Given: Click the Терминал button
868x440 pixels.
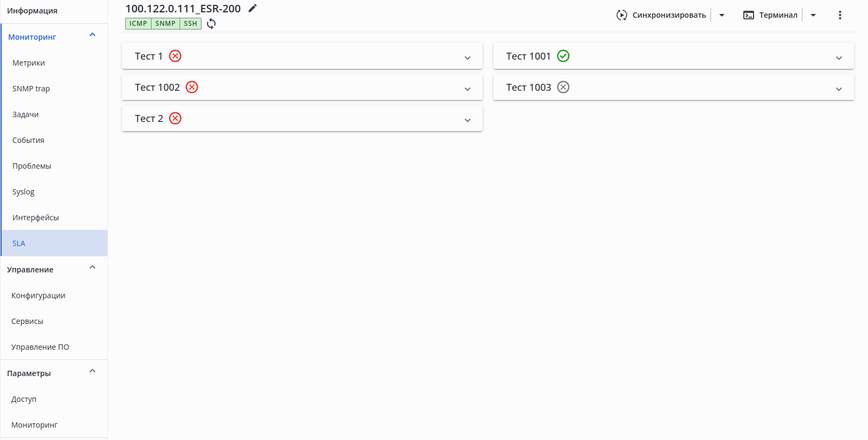Looking at the screenshot, I should (771, 15).
